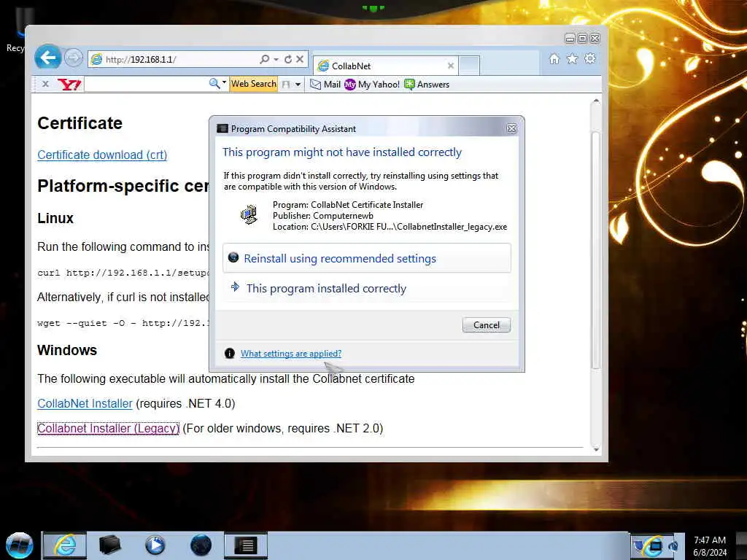Click the Web Search button
747x560 pixels.
[x=253, y=84]
